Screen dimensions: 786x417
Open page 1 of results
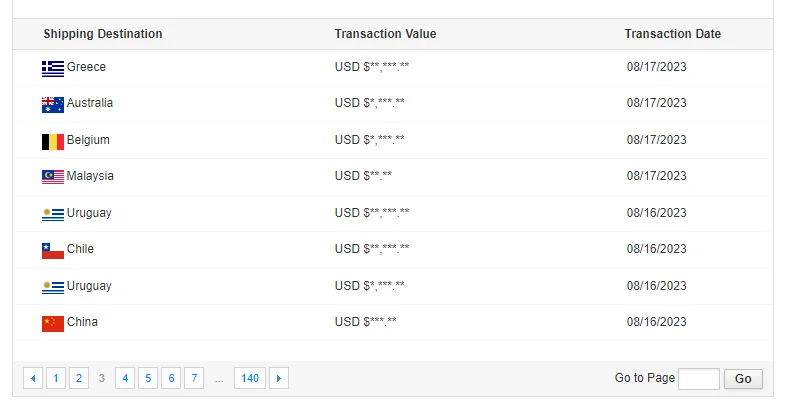[x=56, y=378]
